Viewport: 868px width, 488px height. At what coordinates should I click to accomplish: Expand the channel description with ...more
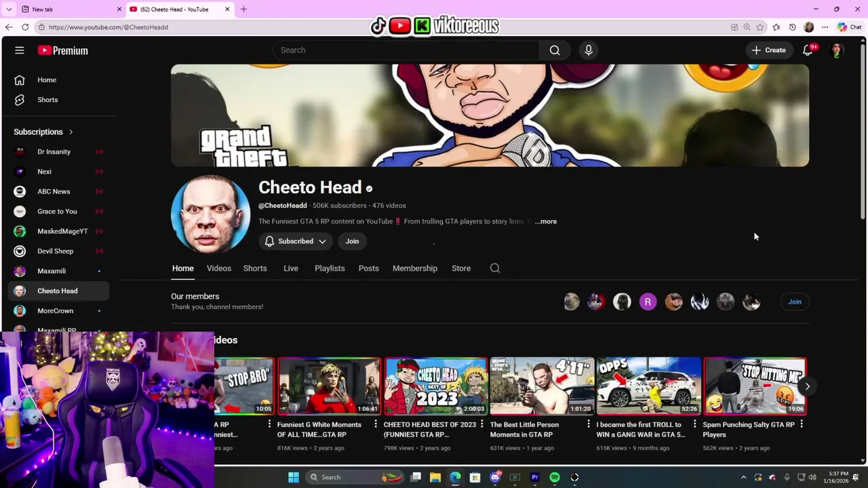coord(545,222)
